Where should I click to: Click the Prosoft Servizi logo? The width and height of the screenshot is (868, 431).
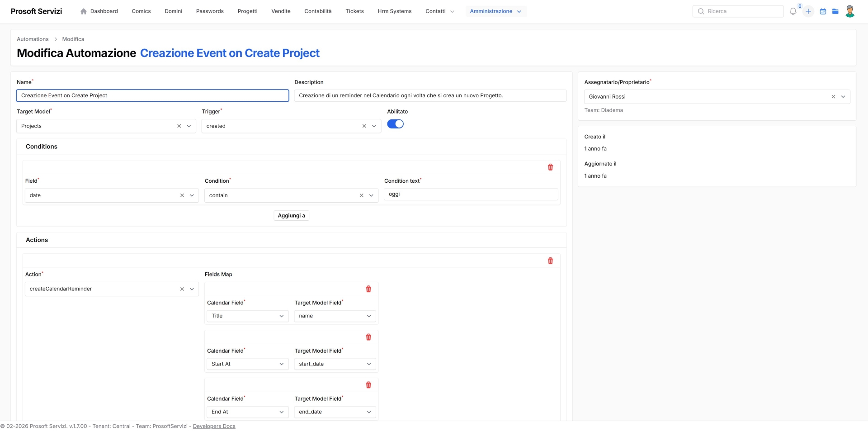36,11
